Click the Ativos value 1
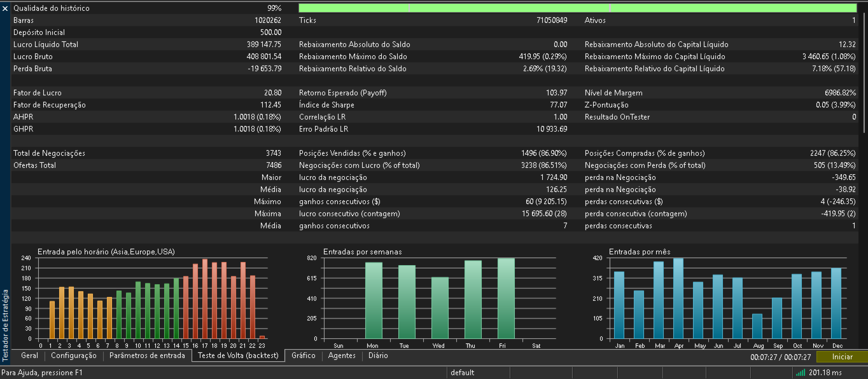Screen dimensions: 868x379 [x=854, y=20]
